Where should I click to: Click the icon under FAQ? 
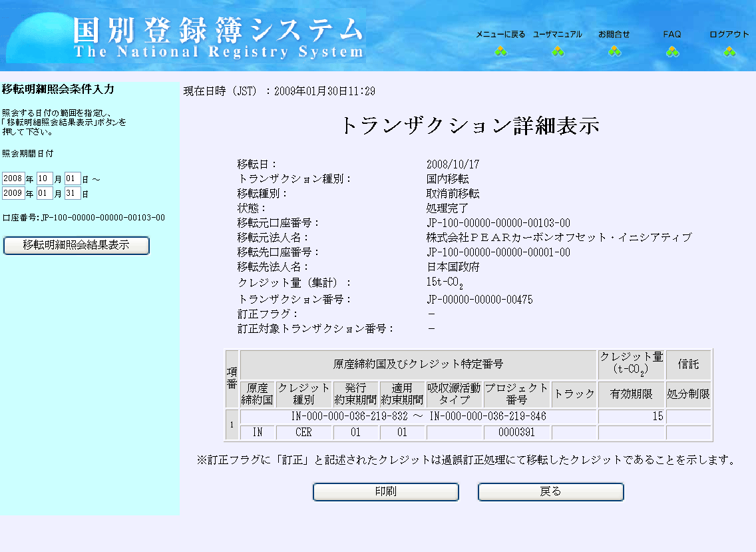tap(672, 51)
